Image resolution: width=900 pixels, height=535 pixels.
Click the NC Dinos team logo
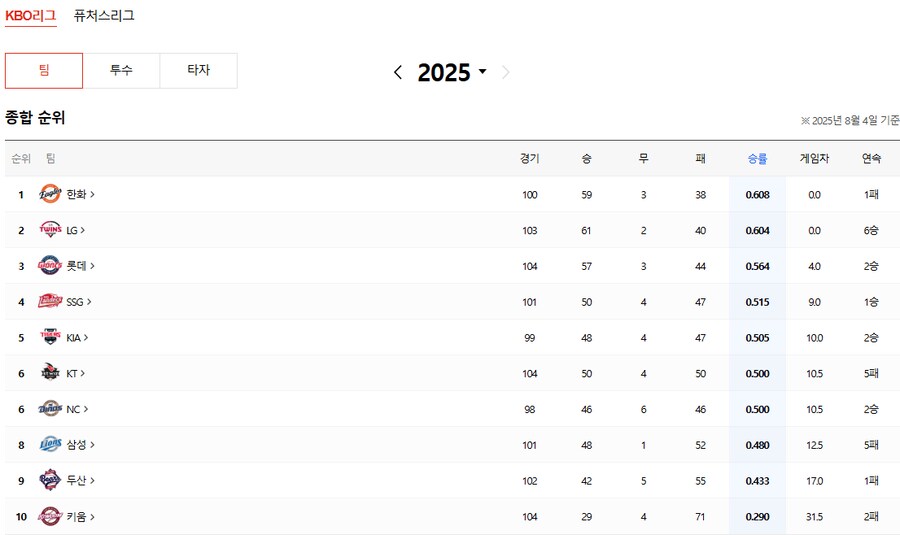point(50,409)
